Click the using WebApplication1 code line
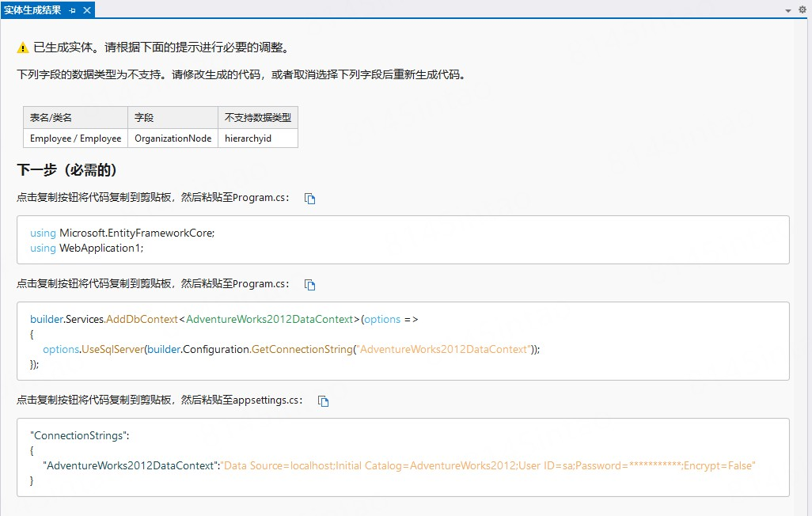The height and width of the screenshot is (516, 812). (87, 248)
